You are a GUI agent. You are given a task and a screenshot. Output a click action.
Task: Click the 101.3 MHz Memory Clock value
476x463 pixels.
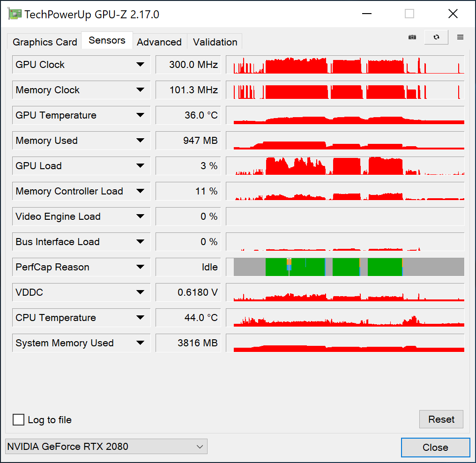click(x=188, y=90)
